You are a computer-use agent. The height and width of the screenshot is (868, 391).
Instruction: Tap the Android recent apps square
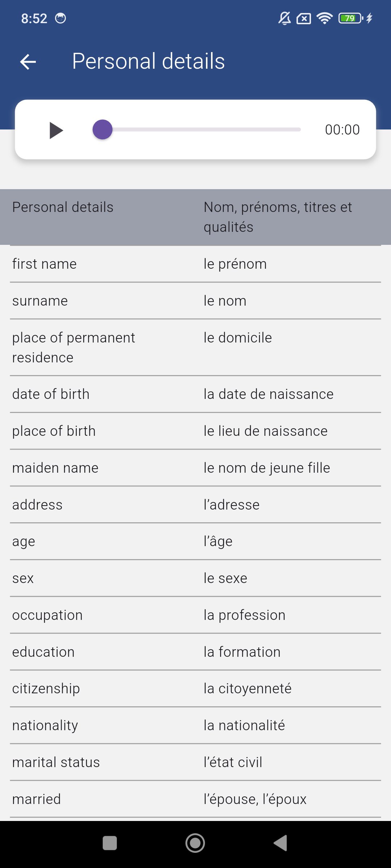(110, 843)
